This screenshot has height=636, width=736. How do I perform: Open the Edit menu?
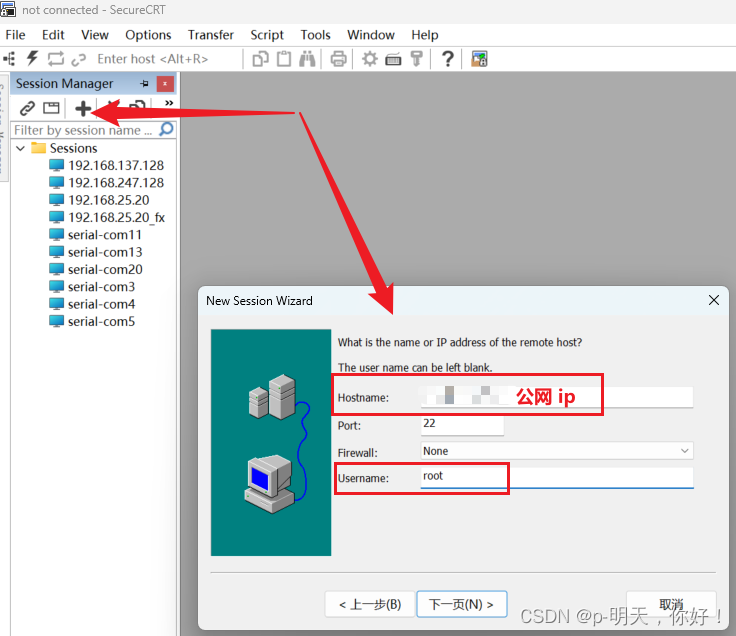coord(53,35)
